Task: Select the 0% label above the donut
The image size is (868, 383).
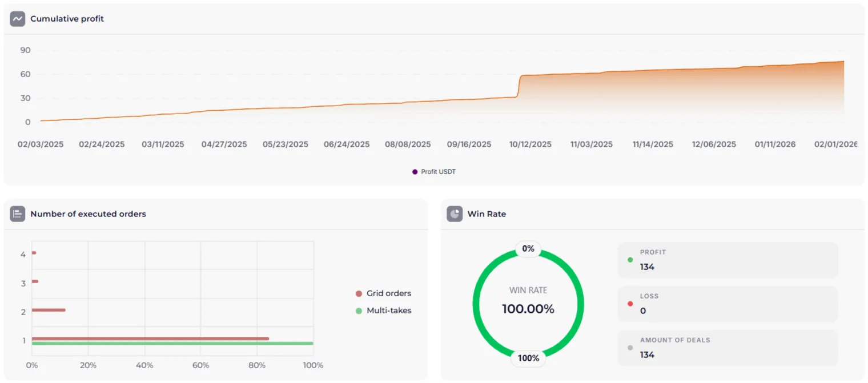Action: [x=528, y=248]
